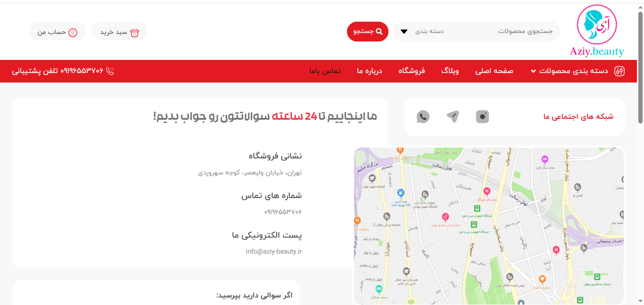
Task: Open the Telegram social icon
Action: click(x=453, y=116)
